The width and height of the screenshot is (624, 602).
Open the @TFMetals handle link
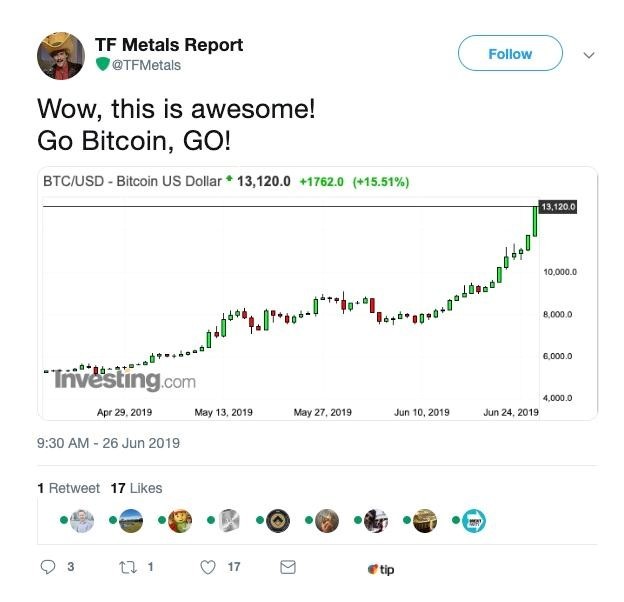[x=145, y=64]
